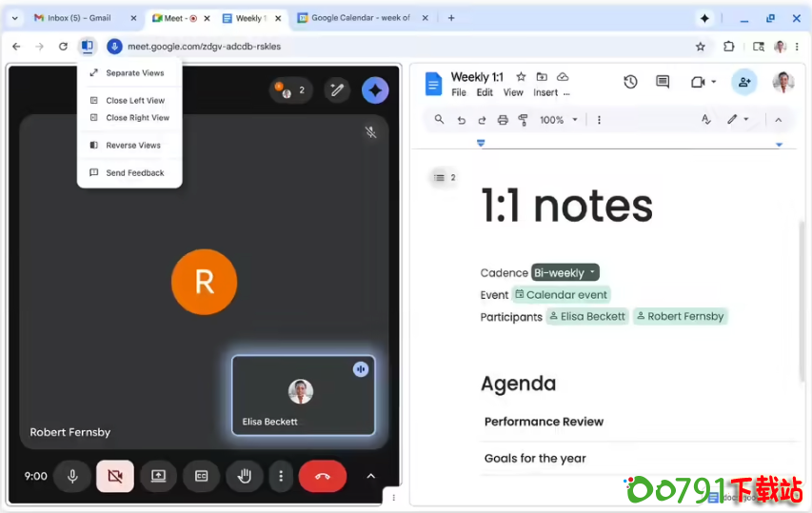
Task: Expand the editing mode pencil dropdown
Action: coord(738,120)
